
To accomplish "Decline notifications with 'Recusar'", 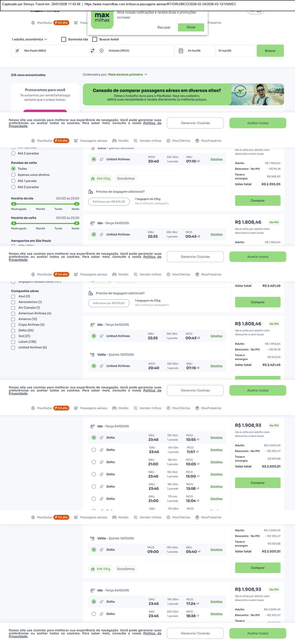I will tap(164, 28).
